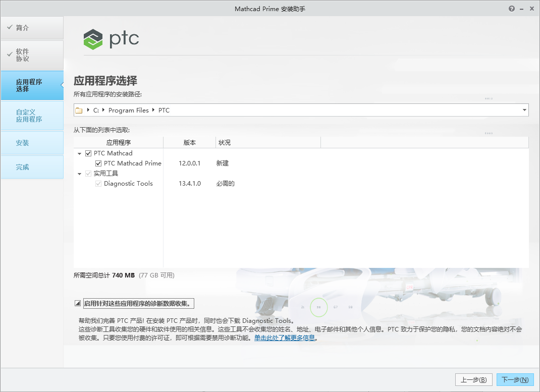Screen dimensions: 540x392
Task: Click the PTC logo
Action: click(x=111, y=39)
